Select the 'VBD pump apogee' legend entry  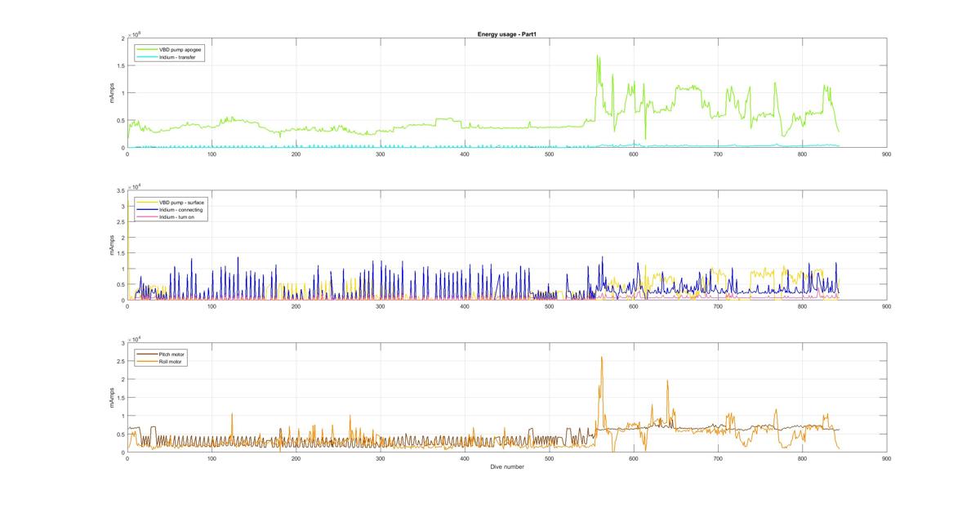(180, 50)
